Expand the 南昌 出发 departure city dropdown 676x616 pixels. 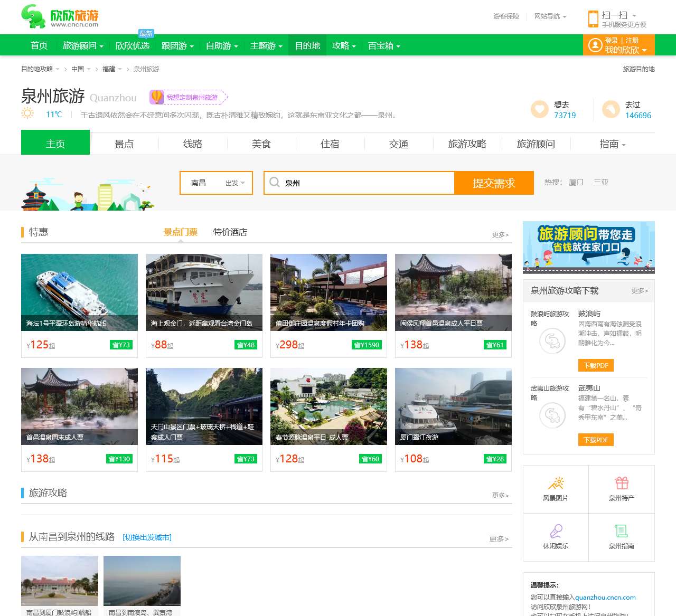click(216, 183)
